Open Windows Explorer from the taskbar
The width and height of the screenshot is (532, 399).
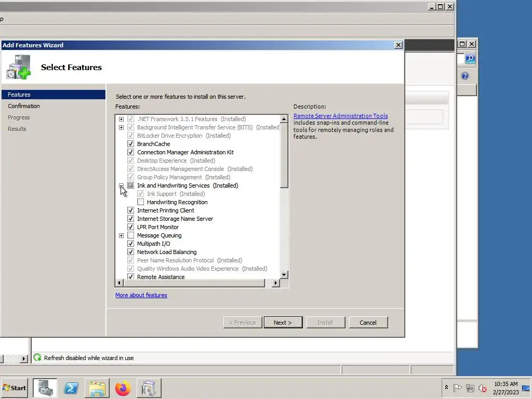tap(97, 388)
